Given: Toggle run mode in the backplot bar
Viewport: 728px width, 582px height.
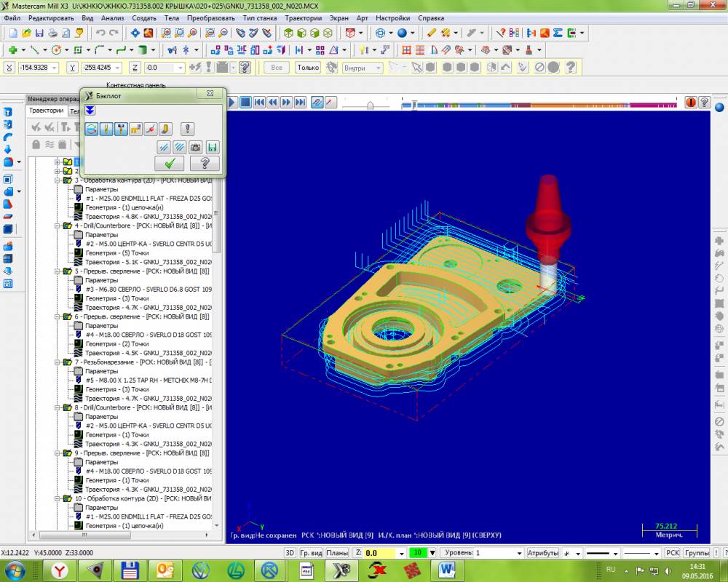Looking at the screenshot, I should (x=331, y=102).
